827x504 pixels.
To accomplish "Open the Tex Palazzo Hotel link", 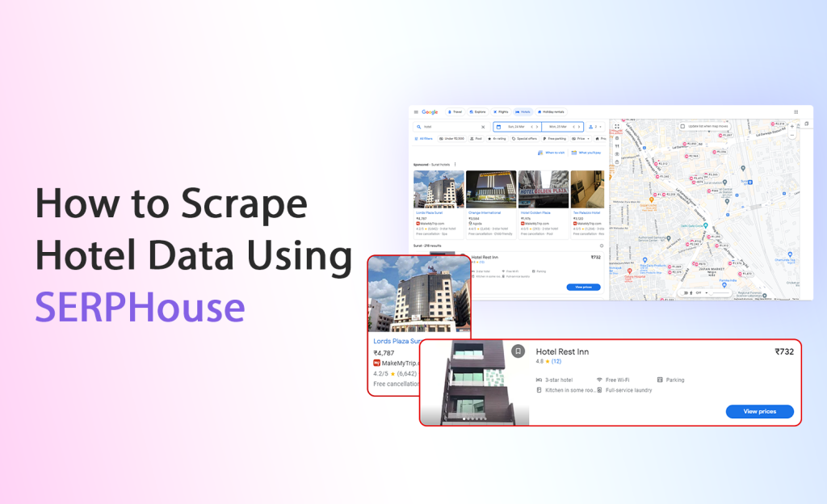I will coord(587,212).
